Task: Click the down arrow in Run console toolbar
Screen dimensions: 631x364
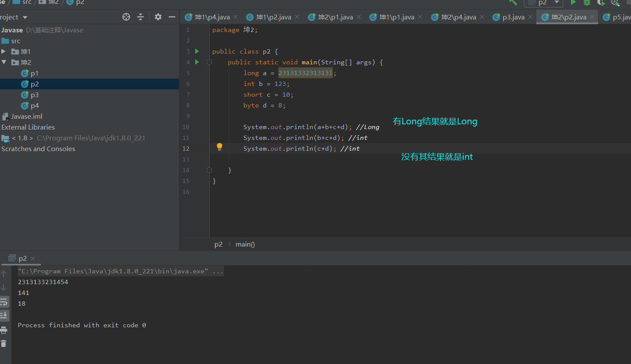Action: (x=4, y=288)
